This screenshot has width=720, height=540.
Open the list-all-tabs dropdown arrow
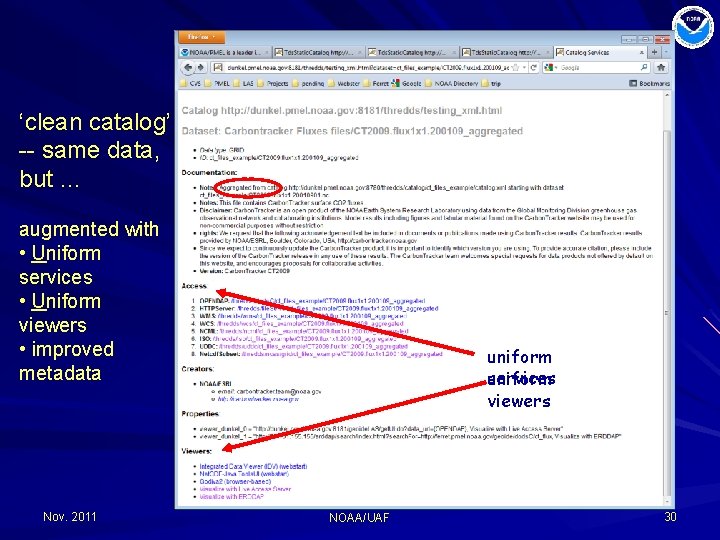pos(666,52)
